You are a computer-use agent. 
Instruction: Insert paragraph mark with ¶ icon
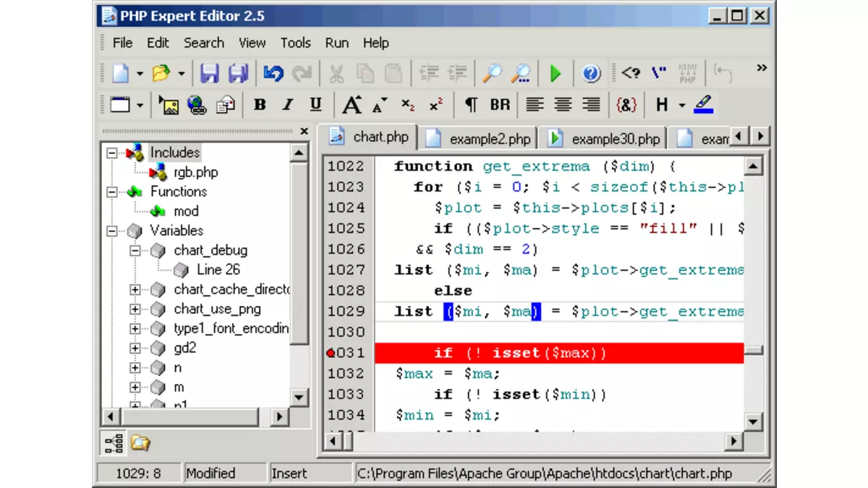click(471, 106)
